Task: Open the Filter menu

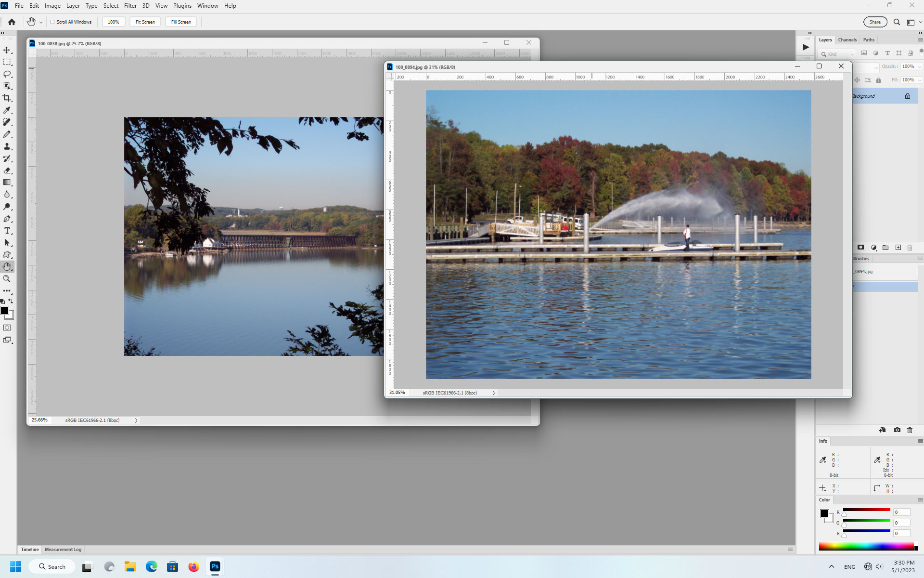Action: (130, 5)
